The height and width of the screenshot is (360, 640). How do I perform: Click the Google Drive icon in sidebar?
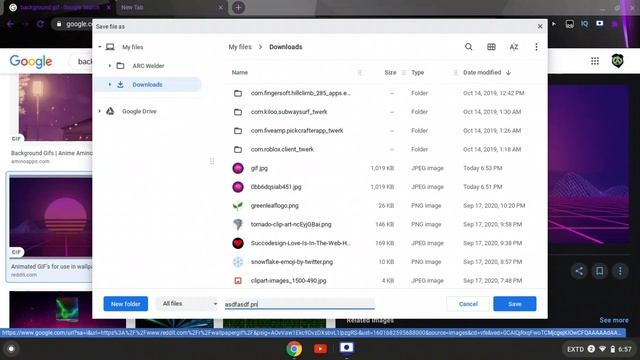click(x=110, y=111)
